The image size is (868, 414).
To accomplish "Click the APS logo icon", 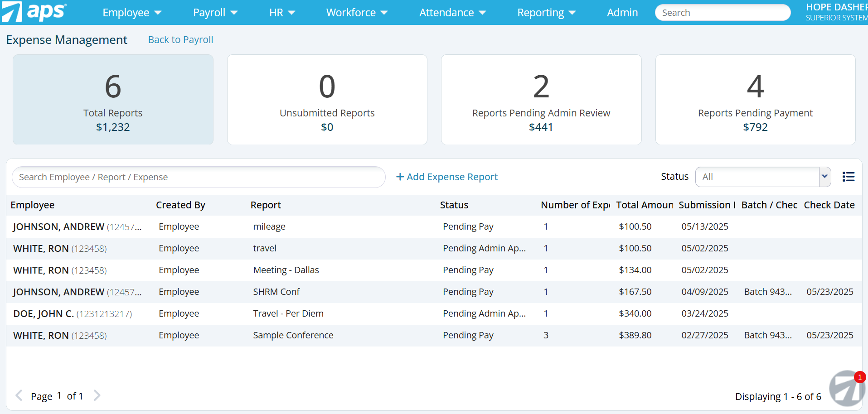I will tap(12, 12).
